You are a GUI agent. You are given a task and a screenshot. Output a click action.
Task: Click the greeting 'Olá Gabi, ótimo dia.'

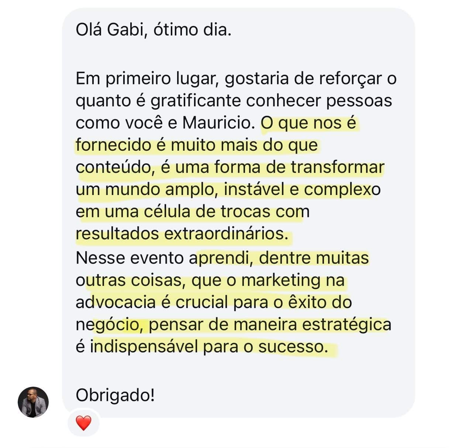[154, 30]
